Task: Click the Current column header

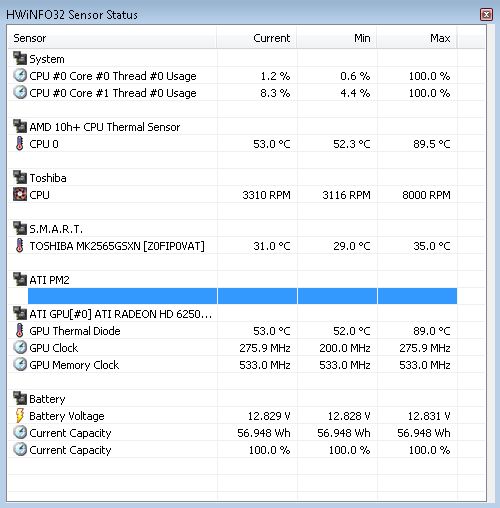Action: click(x=257, y=38)
